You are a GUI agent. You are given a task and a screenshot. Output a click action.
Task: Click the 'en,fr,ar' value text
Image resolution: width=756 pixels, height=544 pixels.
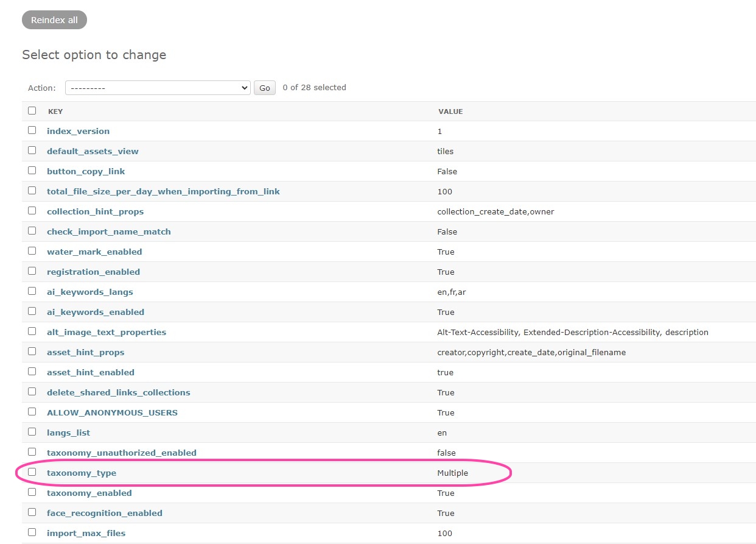(x=452, y=292)
